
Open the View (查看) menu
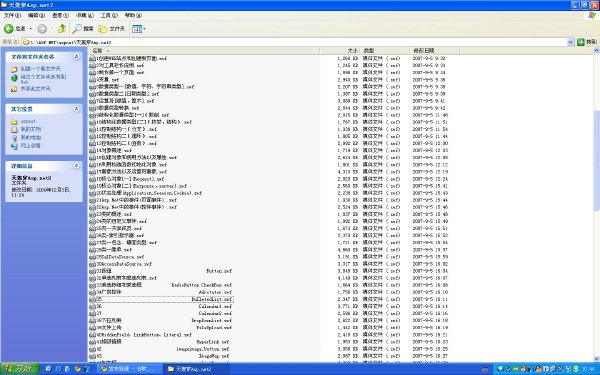click(60, 15)
